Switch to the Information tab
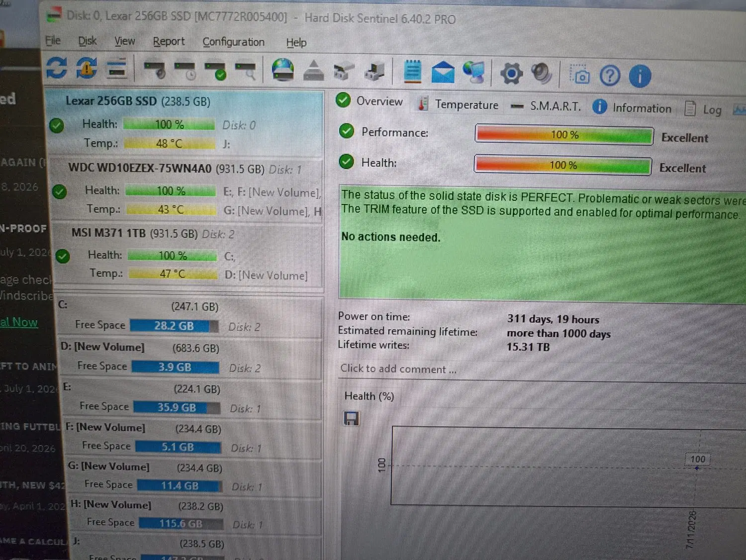746x560 pixels. [632, 107]
